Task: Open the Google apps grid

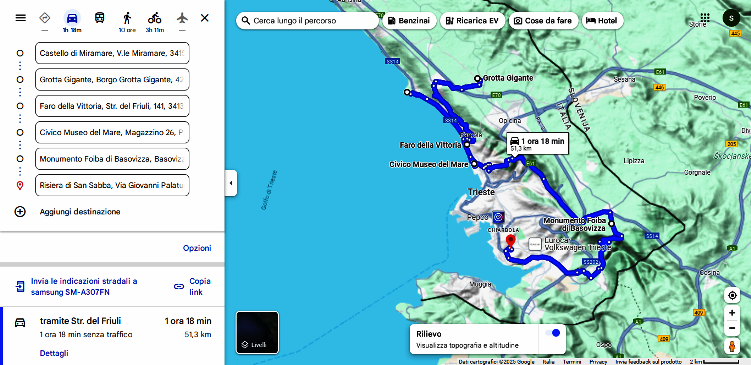Action: pyautogui.click(x=705, y=18)
